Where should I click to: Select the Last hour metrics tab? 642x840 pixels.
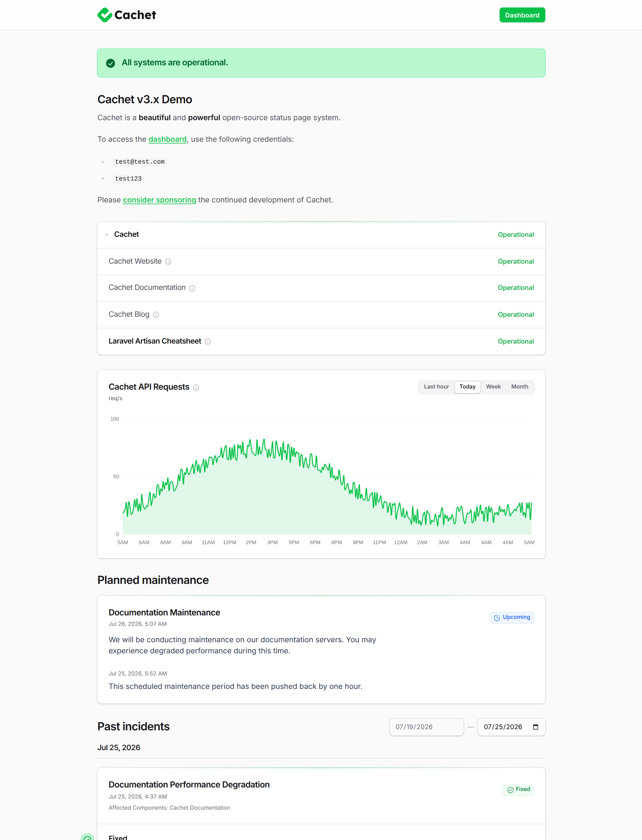tap(436, 386)
